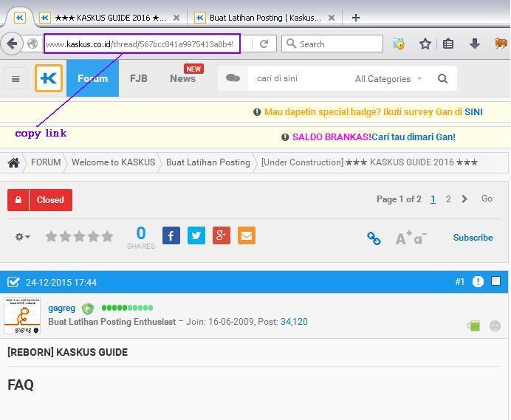This screenshot has height=420, width=511.
Task: Click the extension icon beside search bar
Action: click(398, 44)
